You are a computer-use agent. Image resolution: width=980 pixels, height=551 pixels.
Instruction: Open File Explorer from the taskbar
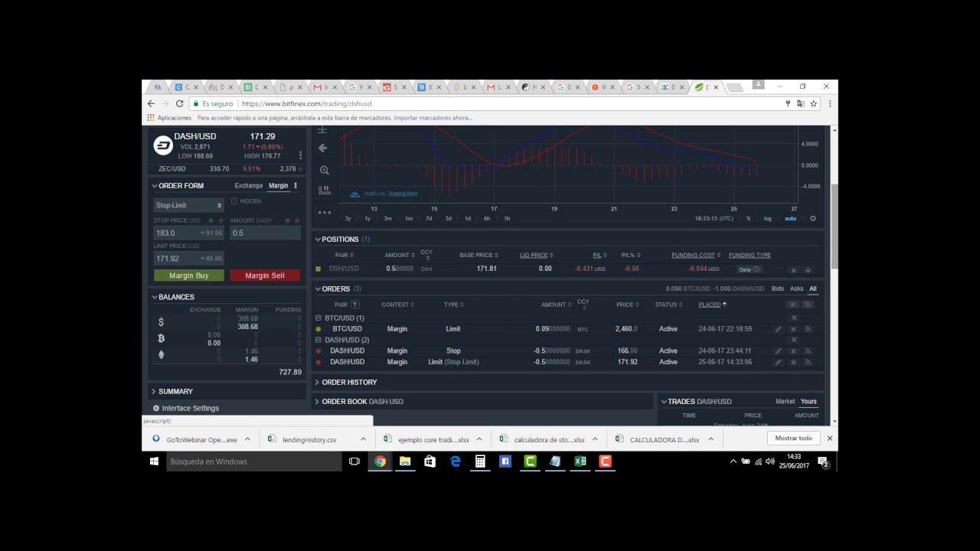click(x=405, y=461)
